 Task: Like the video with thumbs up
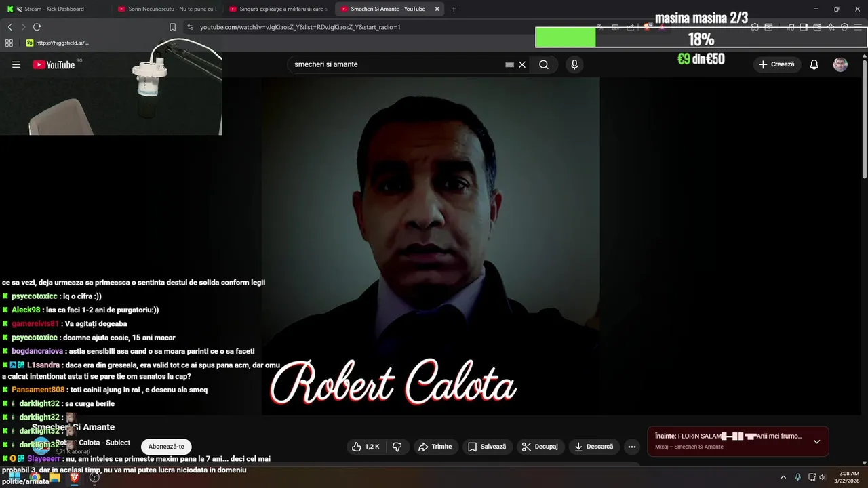pyautogui.click(x=365, y=447)
